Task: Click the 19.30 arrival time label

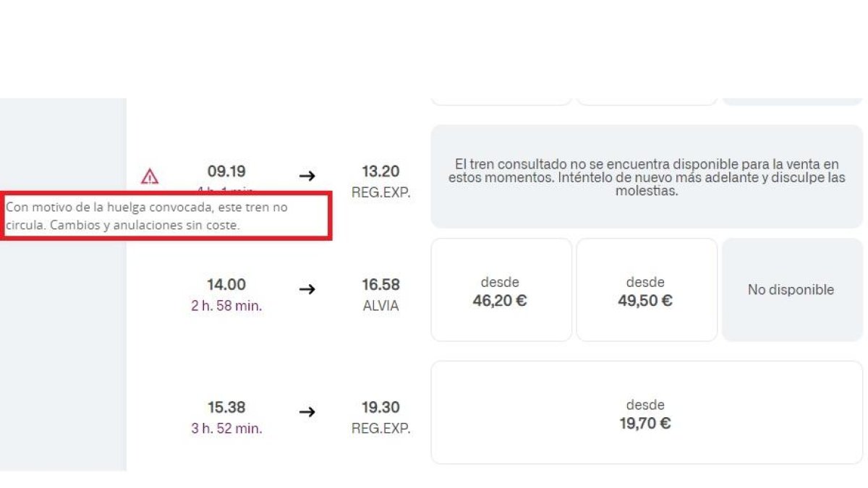Action: pos(380,407)
